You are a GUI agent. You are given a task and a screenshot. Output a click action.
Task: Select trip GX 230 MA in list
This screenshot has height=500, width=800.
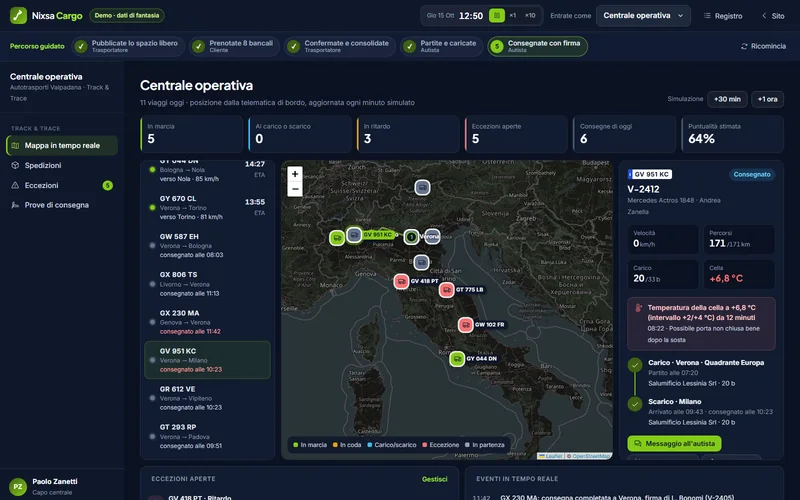point(208,322)
